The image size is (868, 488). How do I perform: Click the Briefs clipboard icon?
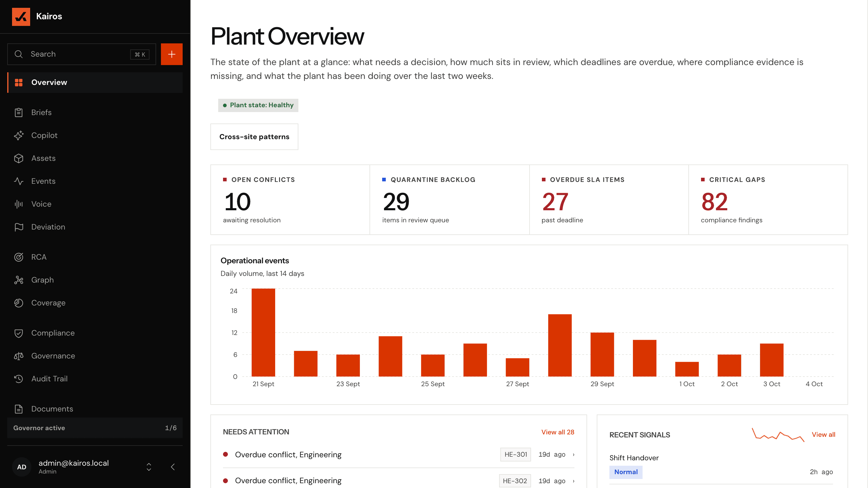19,112
